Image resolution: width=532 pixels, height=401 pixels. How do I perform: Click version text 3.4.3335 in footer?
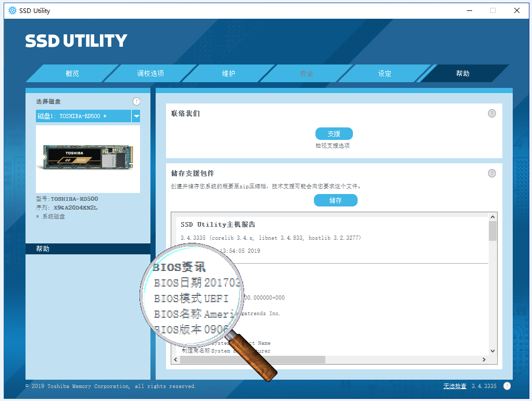click(x=484, y=386)
